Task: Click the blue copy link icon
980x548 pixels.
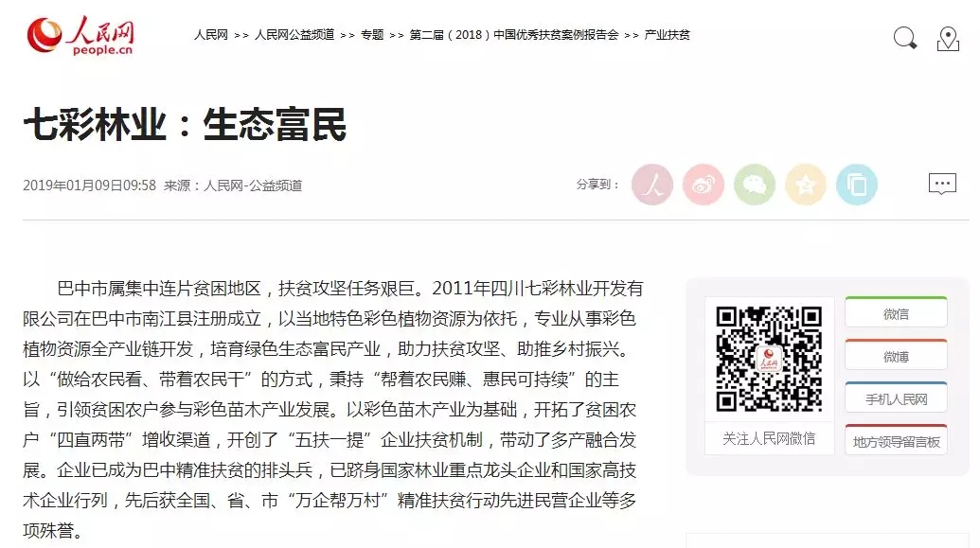Action: [856, 185]
